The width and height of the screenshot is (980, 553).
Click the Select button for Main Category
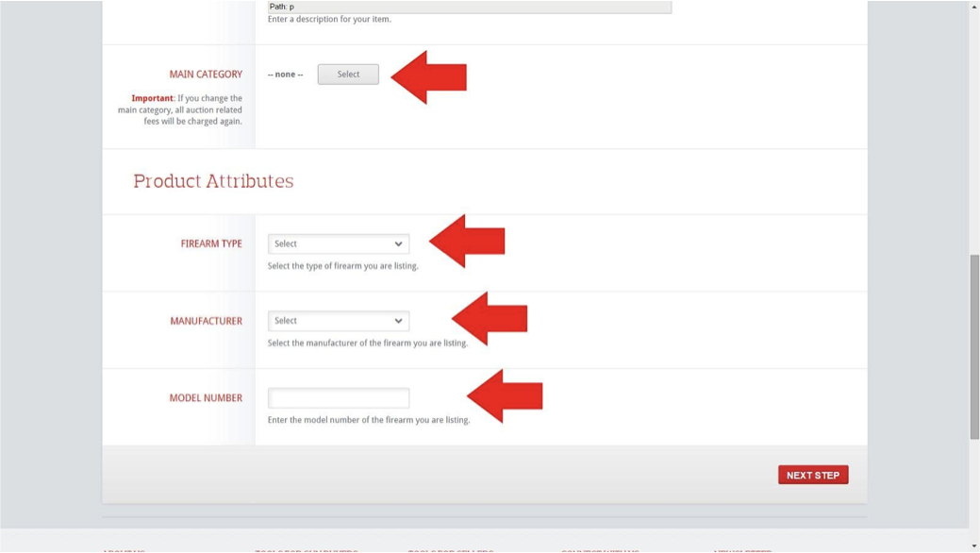coord(348,75)
